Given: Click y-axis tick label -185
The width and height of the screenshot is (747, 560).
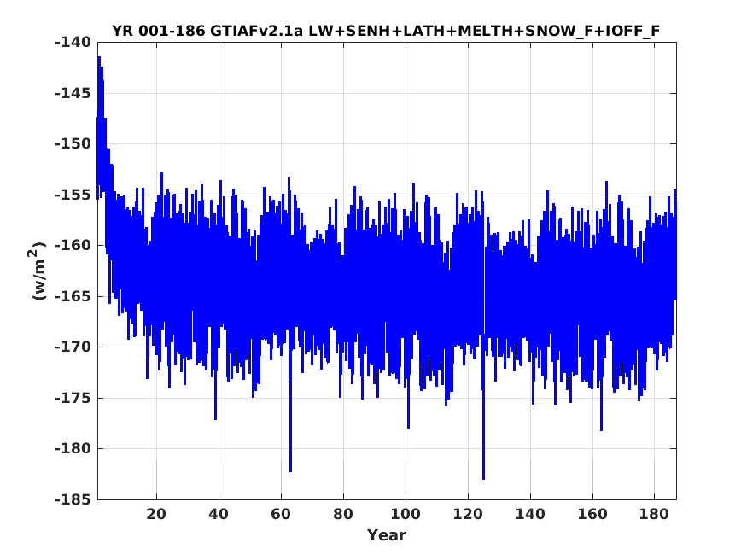Looking at the screenshot, I should (73, 499).
